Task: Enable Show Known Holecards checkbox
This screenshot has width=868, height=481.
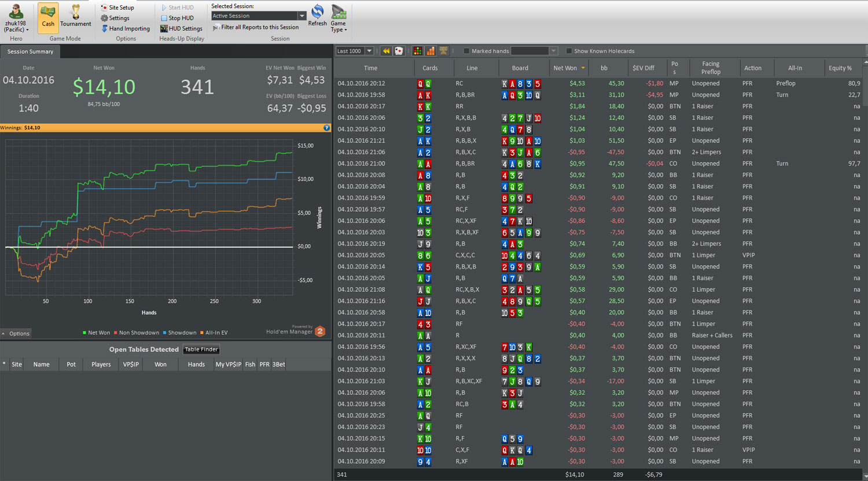Action: point(569,51)
